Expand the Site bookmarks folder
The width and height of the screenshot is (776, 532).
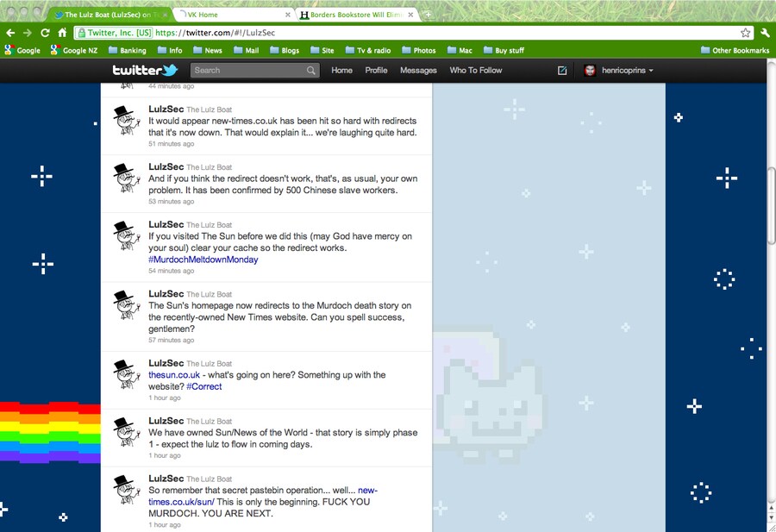tap(322, 50)
